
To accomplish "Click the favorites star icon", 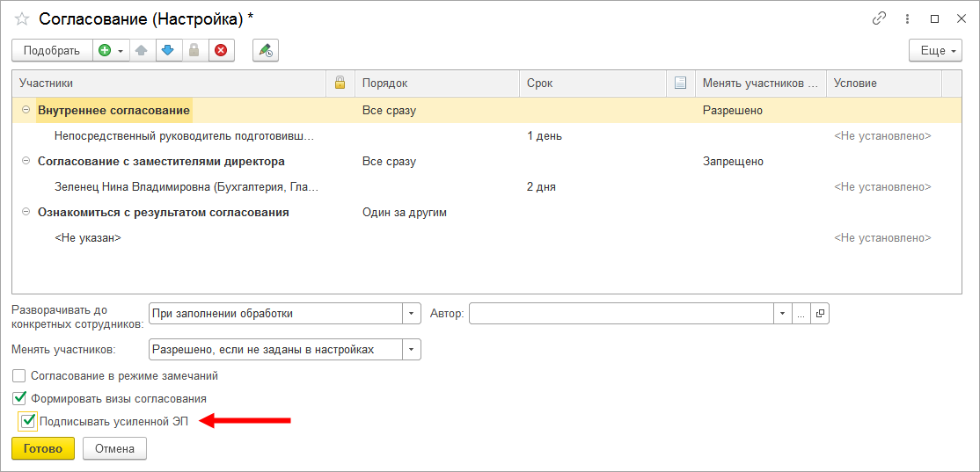I will point(22,18).
